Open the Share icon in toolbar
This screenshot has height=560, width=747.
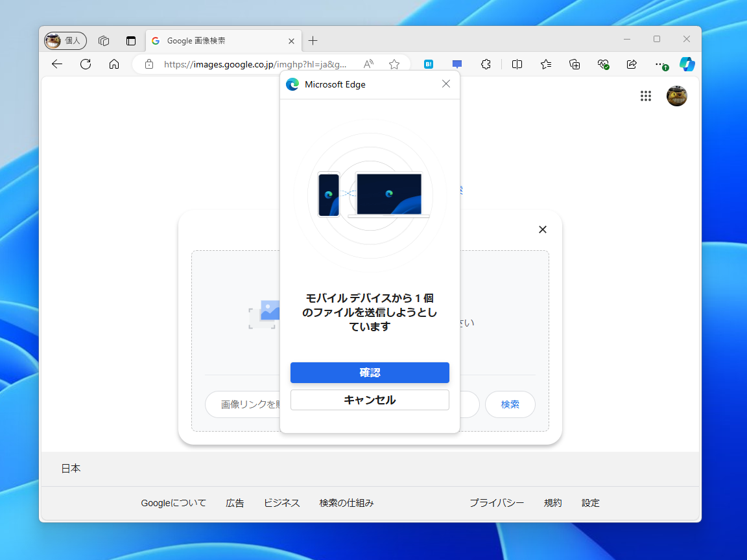pyautogui.click(x=632, y=64)
